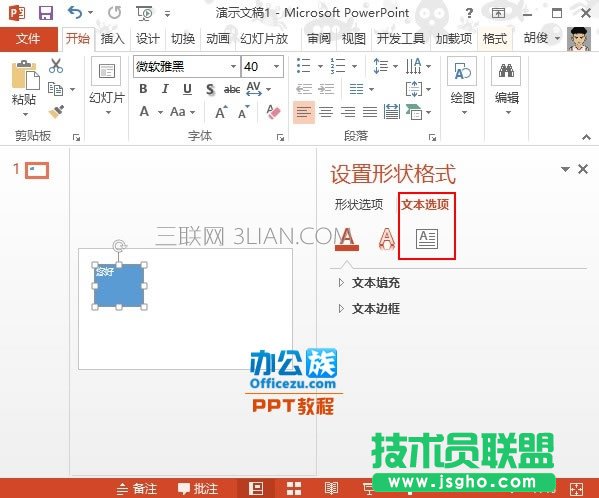599x498 pixels.
Task: Clear all formatting eraser icon
Action: [x=274, y=112]
